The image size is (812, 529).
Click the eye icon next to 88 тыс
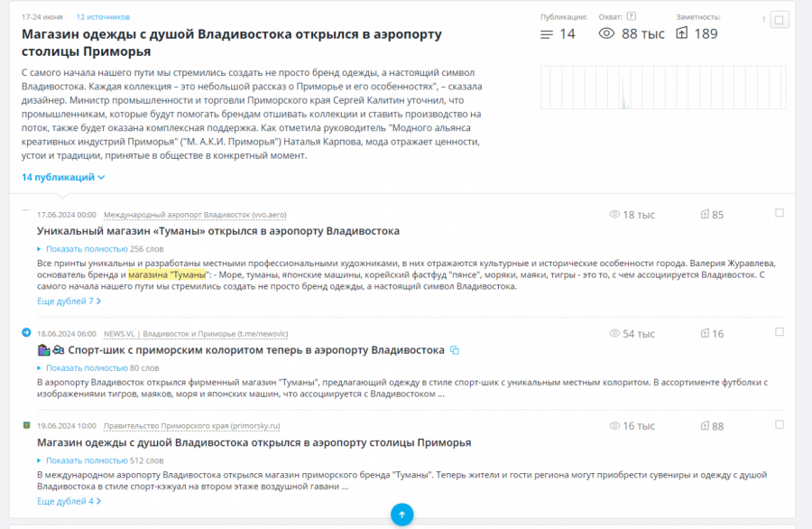pyautogui.click(x=606, y=33)
